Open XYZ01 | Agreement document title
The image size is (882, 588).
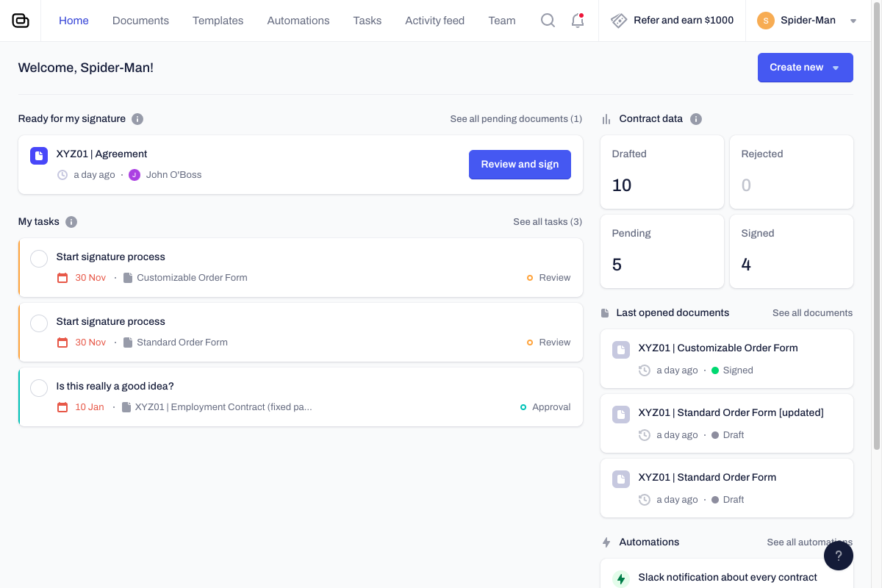tap(101, 154)
